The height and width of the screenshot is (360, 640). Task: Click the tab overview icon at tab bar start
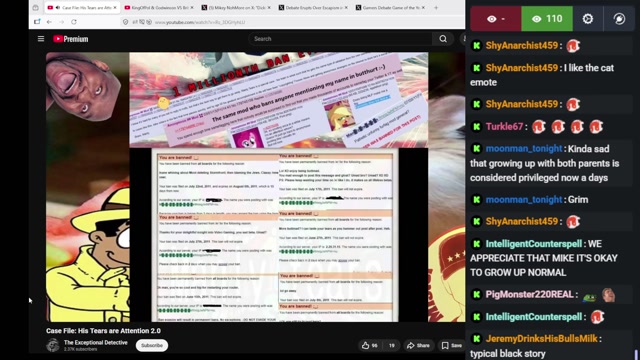pyautogui.click(x=36, y=7)
